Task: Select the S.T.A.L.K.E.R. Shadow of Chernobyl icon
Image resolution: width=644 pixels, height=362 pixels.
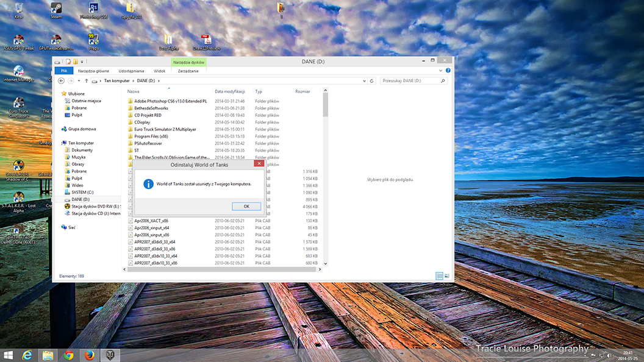Action: pos(18,171)
